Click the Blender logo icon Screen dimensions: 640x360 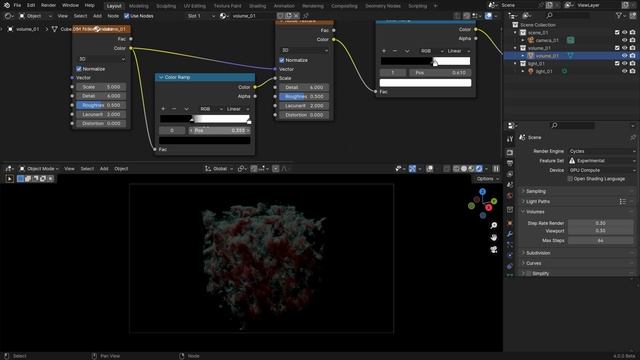coord(7,5)
